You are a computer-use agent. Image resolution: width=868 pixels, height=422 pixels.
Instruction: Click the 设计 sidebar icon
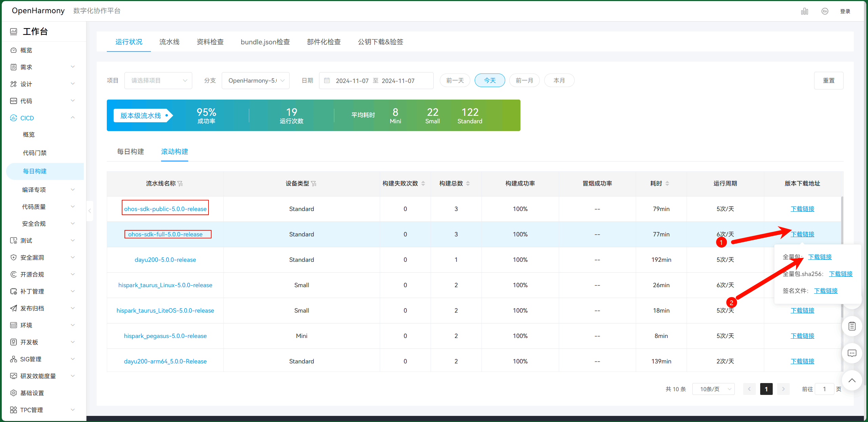(14, 84)
